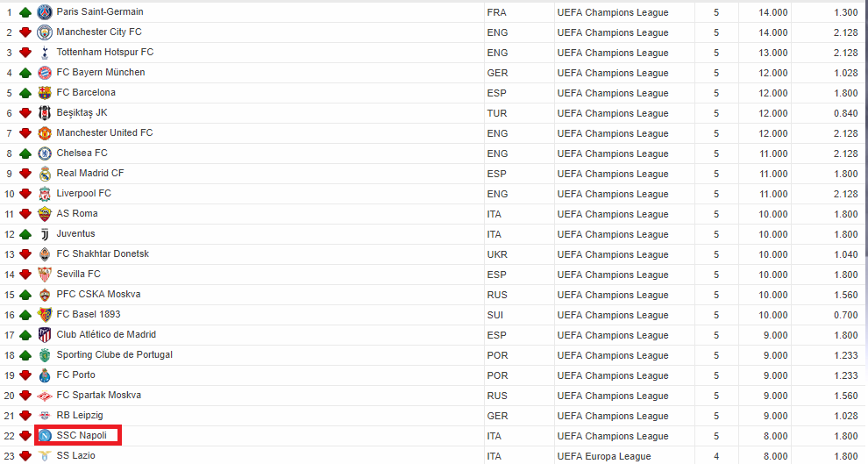868x464 pixels.
Task: Click the Paris Saint-Germain club crest
Action: [45, 12]
